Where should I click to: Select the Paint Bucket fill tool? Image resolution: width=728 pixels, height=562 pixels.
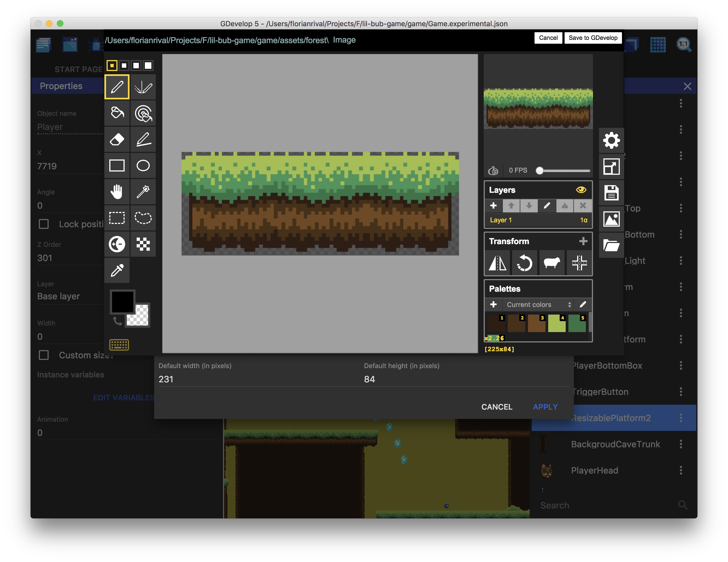point(117,113)
